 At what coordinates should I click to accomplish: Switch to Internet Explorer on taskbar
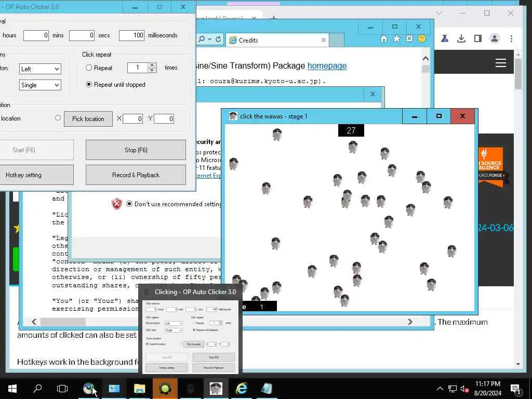tap(241, 389)
